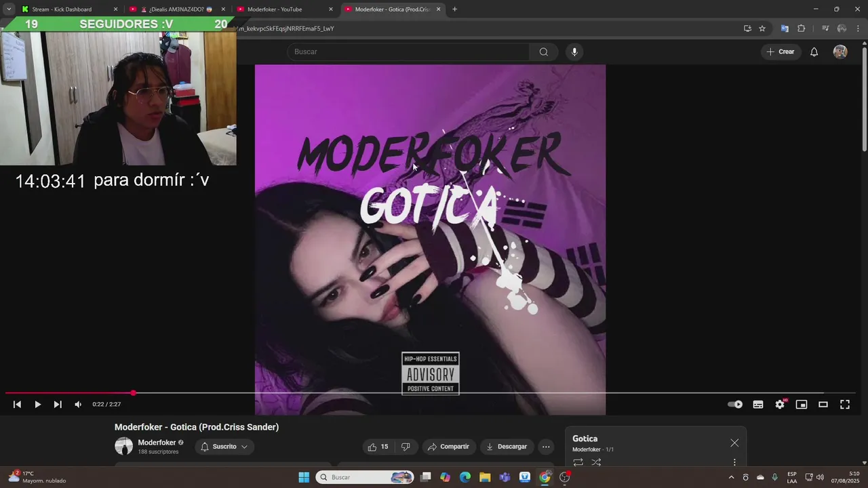Viewport: 868px width, 488px height.
Task: Open the miniplayer view
Action: point(802,405)
